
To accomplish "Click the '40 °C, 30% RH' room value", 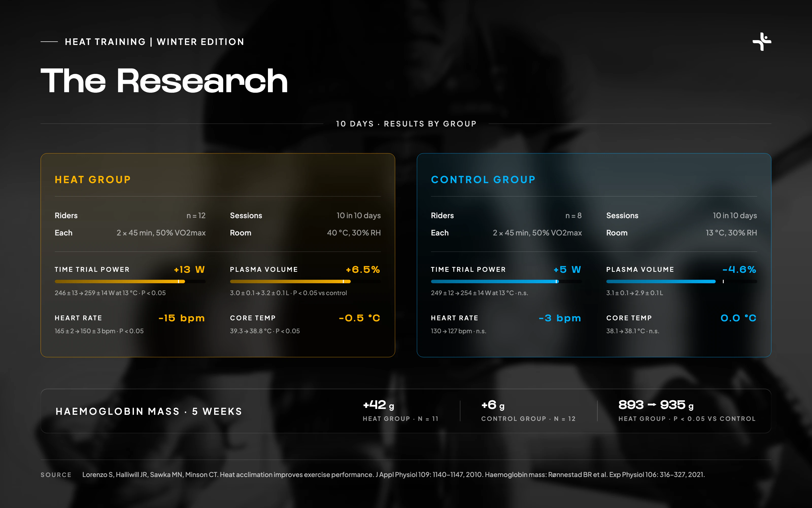I will 354,233.
